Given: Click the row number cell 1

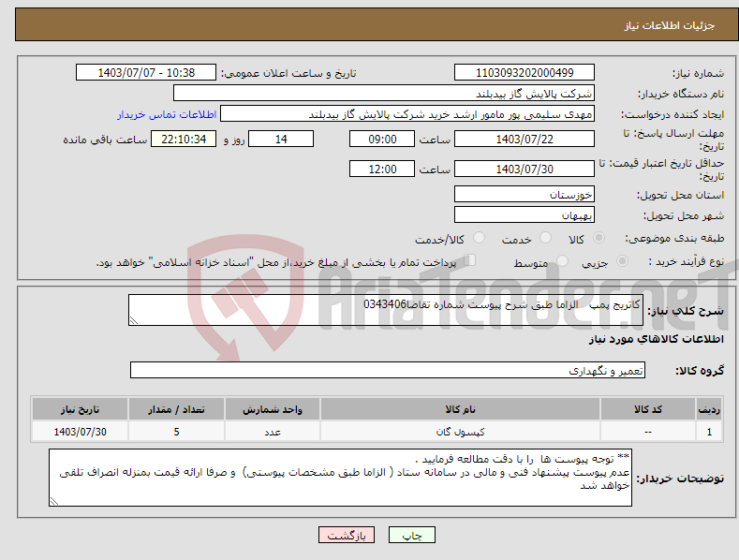Looking at the screenshot, I should (709, 432).
